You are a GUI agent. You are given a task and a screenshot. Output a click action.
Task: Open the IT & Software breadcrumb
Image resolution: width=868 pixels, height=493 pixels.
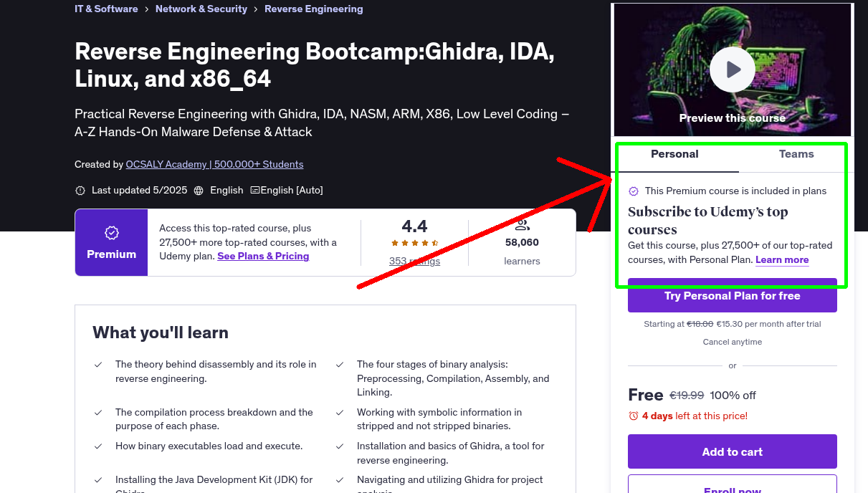pos(106,9)
